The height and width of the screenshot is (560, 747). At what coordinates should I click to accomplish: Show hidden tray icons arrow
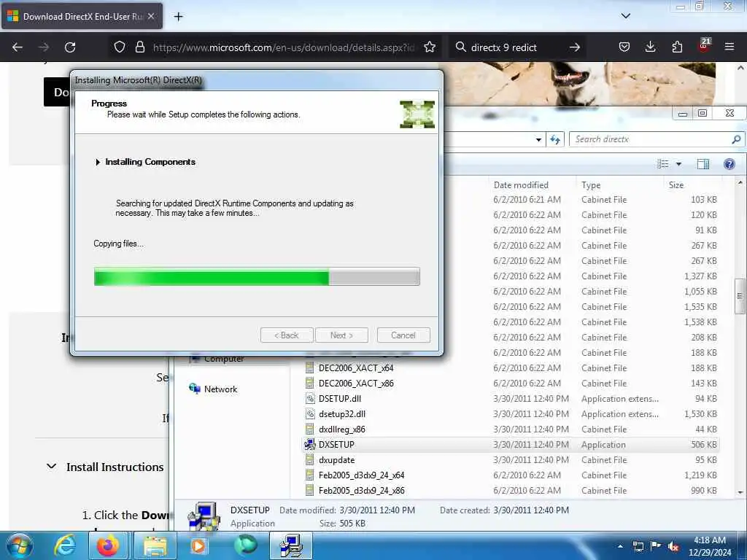pyautogui.click(x=620, y=546)
